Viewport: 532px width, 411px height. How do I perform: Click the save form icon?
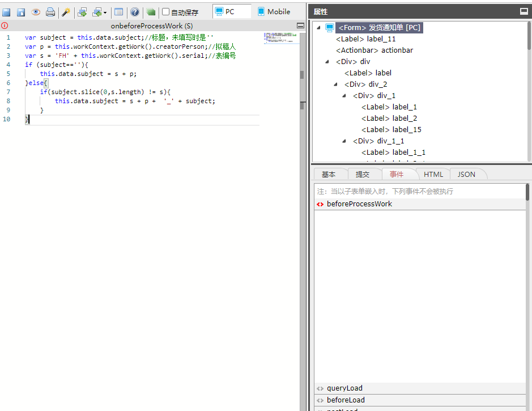pos(6,12)
